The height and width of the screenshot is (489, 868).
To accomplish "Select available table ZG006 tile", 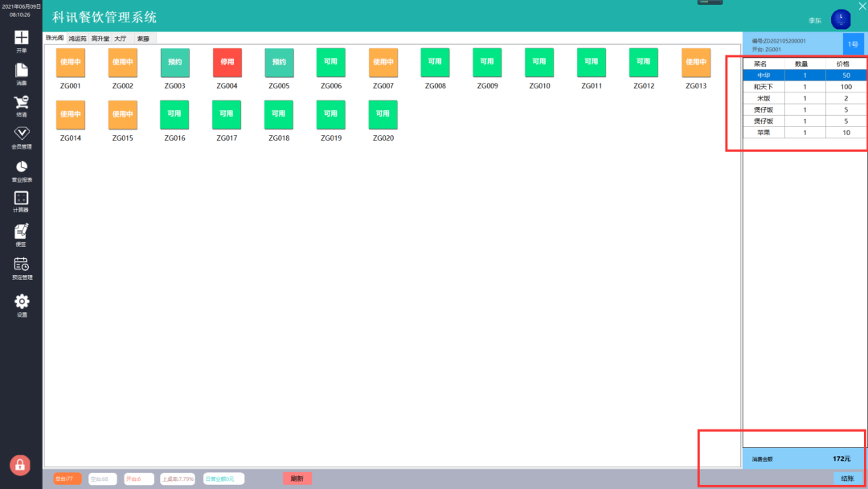I will (331, 63).
